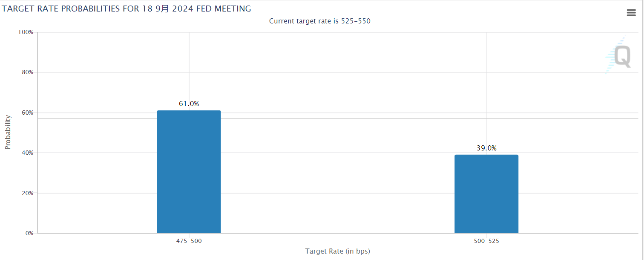Open the chart context menu hamburger icon
The height and width of the screenshot is (260, 644).
click(x=631, y=13)
